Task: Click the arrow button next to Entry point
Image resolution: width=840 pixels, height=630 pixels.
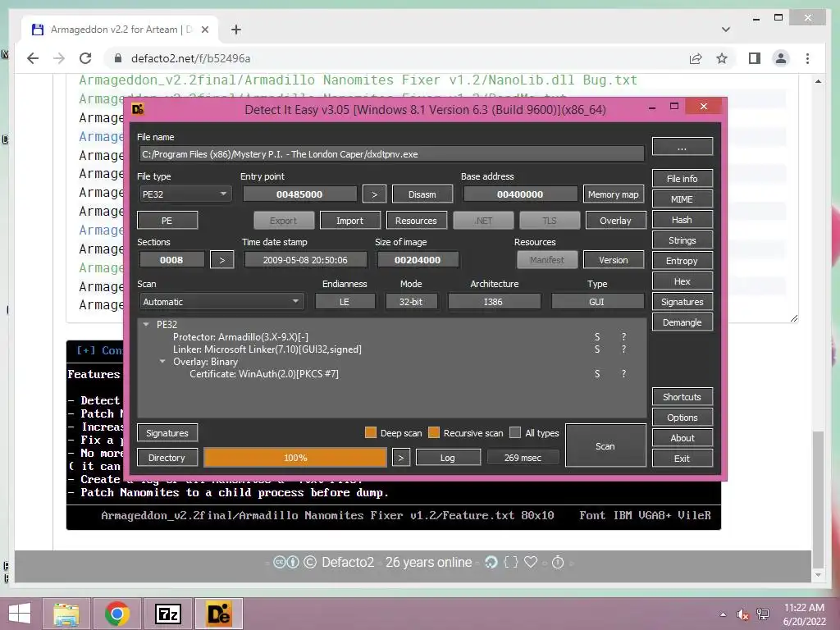Action: [374, 194]
